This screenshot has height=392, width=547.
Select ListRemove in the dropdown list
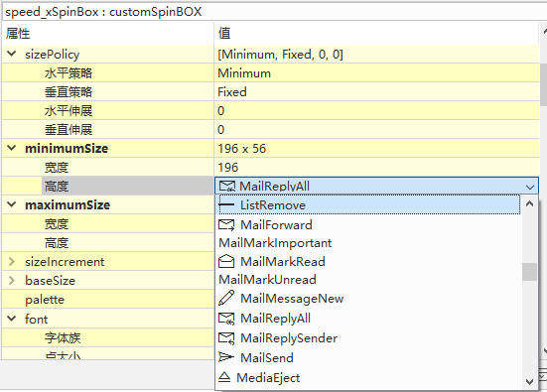369,204
